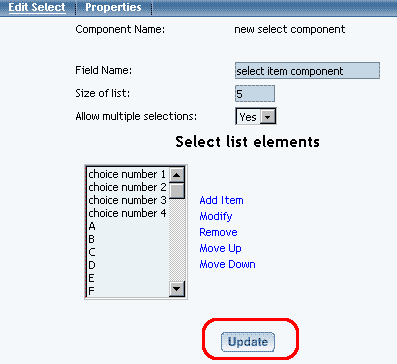Click the Size of list field

[x=255, y=94]
